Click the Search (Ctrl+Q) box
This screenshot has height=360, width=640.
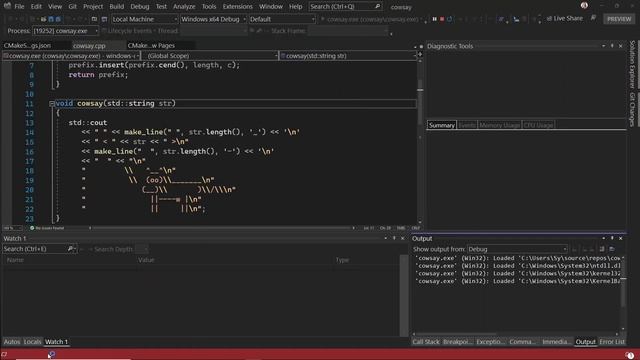pos(345,7)
